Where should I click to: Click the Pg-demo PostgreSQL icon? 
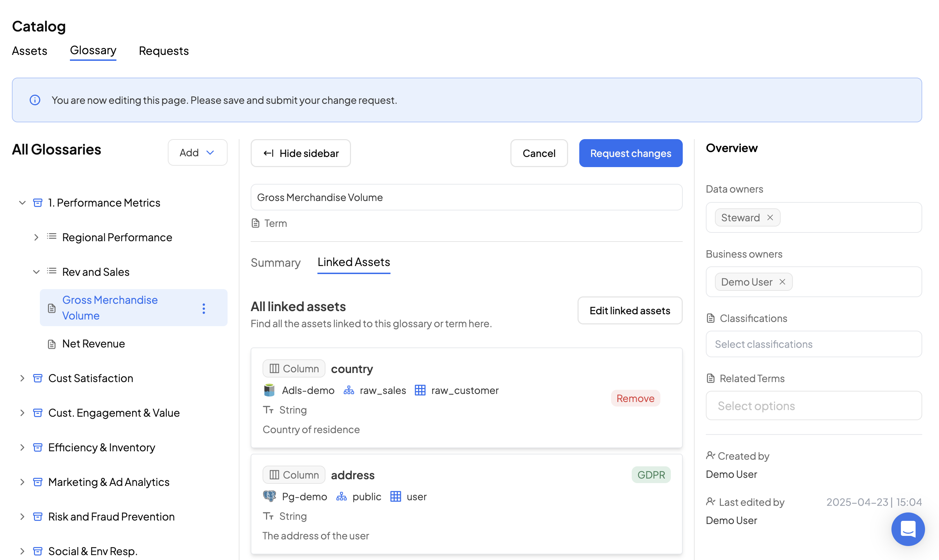click(x=269, y=496)
